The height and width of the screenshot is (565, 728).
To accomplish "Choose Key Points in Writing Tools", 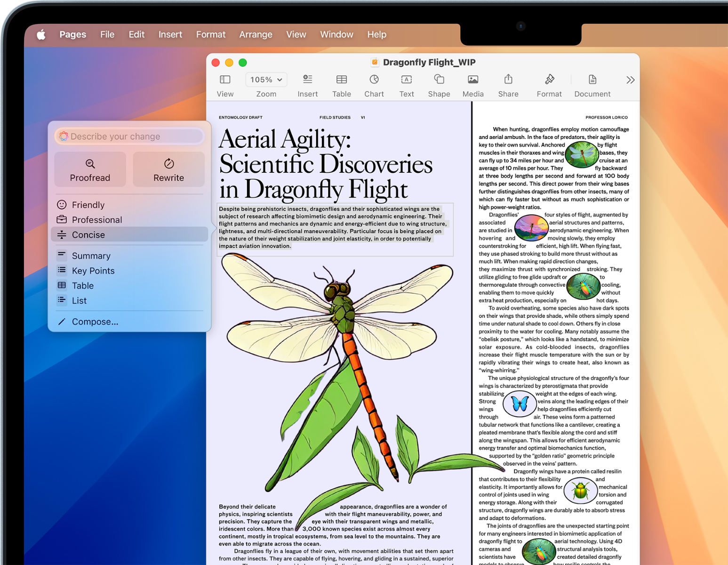I will pyautogui.click(x=93, y=271).
